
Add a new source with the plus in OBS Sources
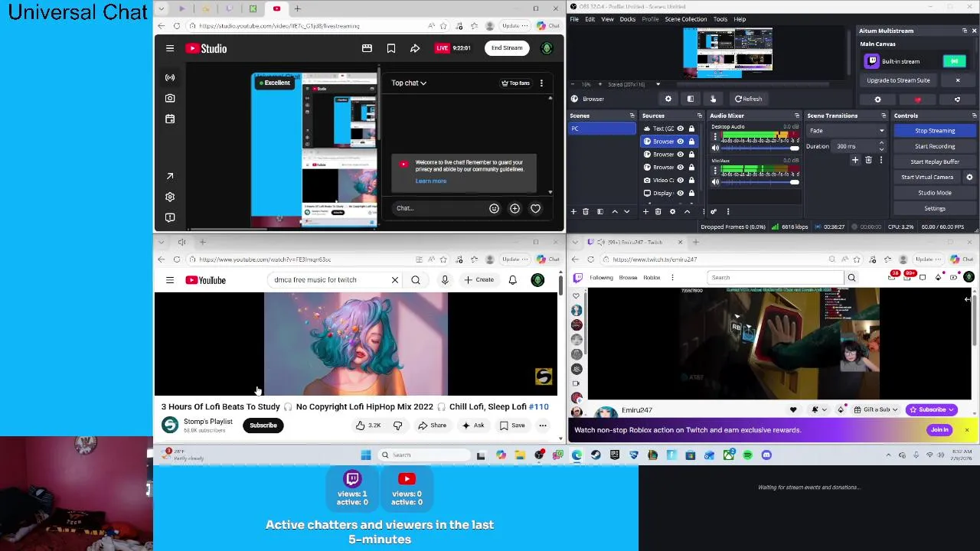645,211
